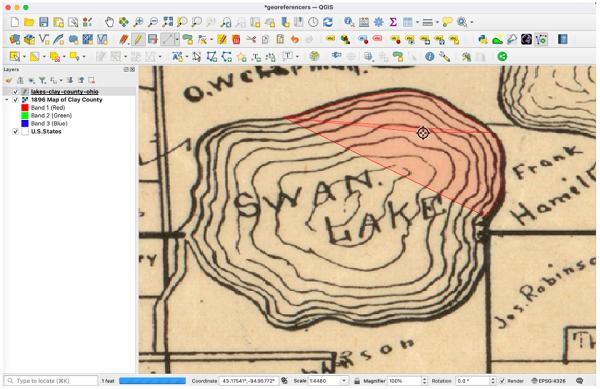
Task: Toggle editing with the yellow pencil icon
Action: (x=138, y=39)
